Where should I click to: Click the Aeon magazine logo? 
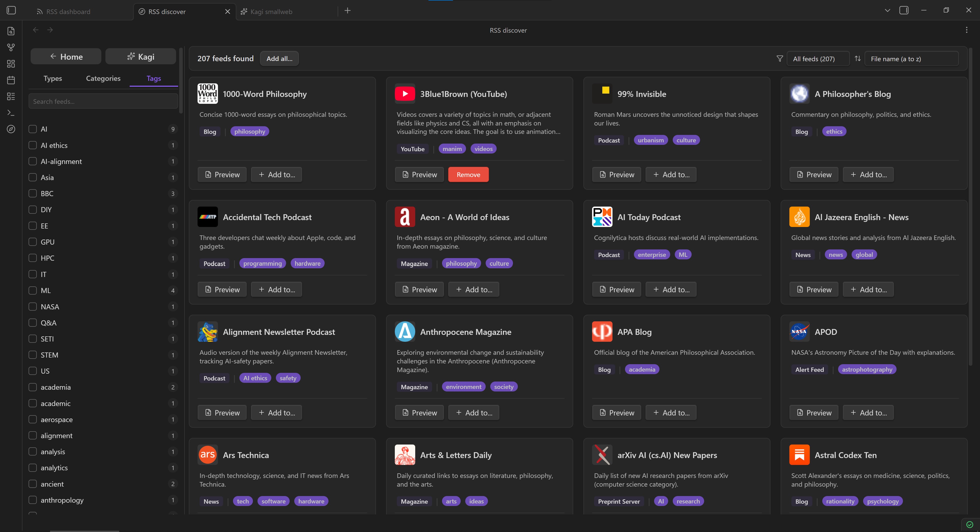tap(405, 217)
